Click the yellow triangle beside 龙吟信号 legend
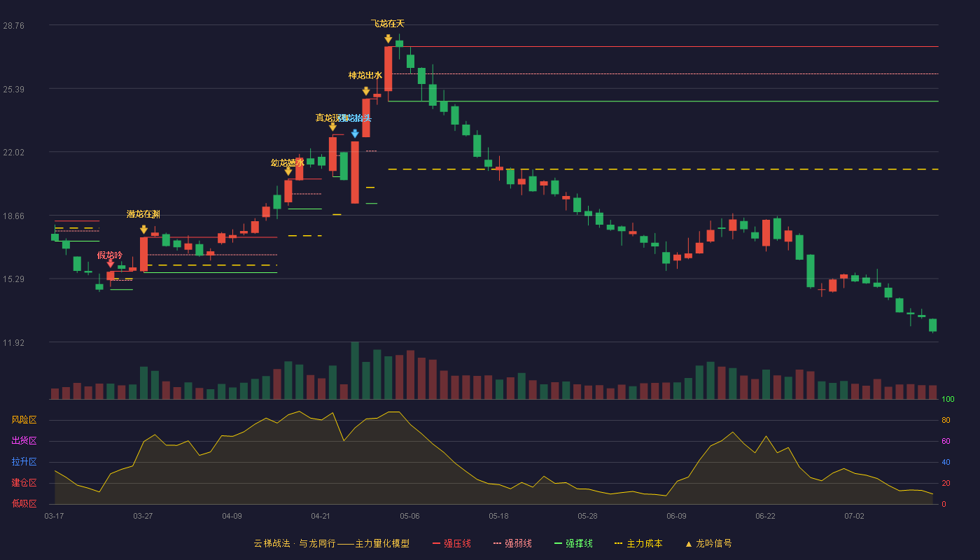980x560 pixels. (688, 543)
